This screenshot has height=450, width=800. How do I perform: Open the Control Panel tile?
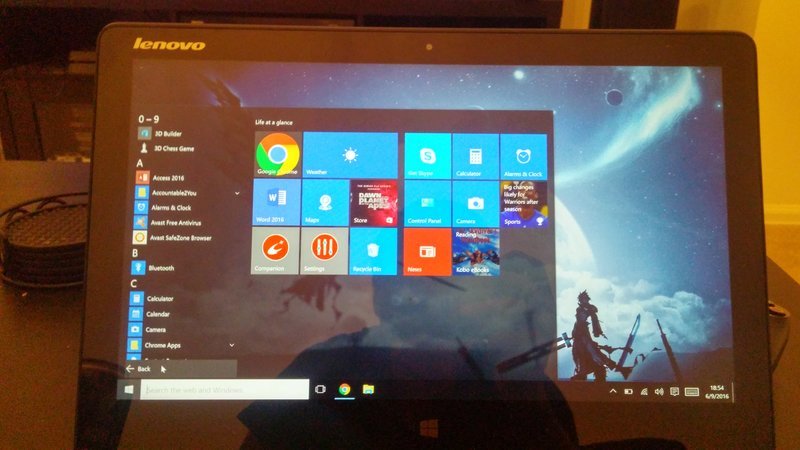pyautogui.click(x=427, y=204)
